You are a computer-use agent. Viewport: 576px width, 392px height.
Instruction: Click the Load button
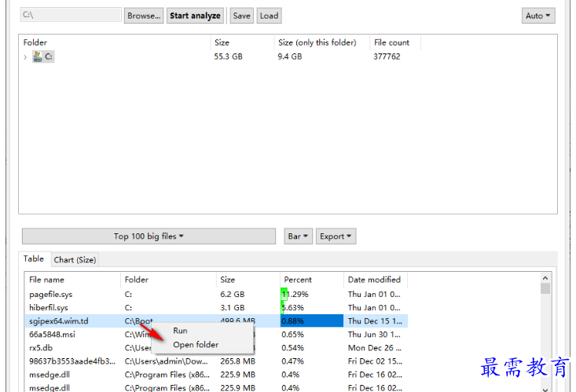269,16
